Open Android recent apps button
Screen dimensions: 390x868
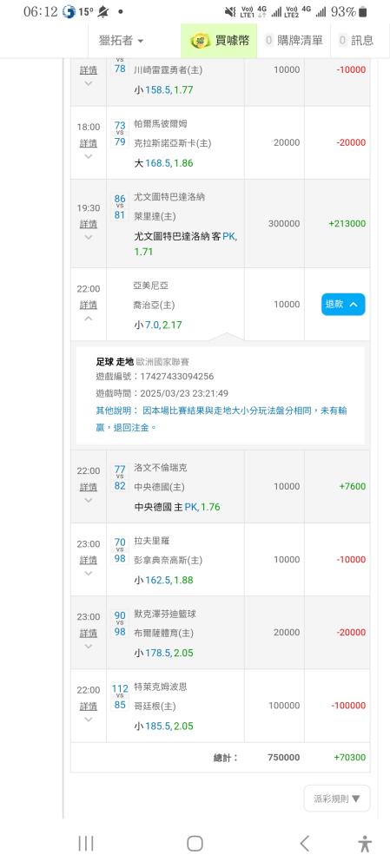coord(86,843)
